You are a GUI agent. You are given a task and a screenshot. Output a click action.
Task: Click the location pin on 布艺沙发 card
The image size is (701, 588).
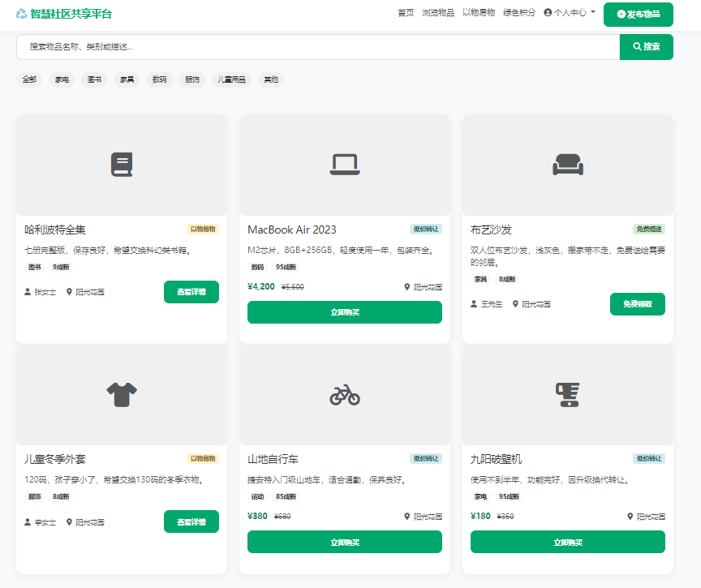(x=515, y=304)
